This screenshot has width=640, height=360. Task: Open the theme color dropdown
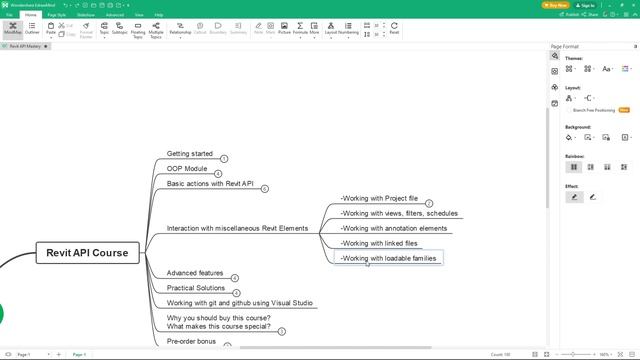pos(627,69)
